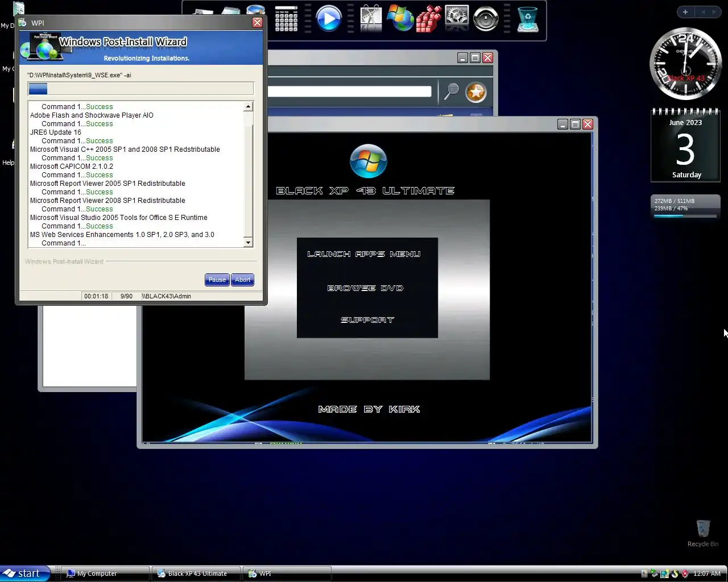This screenshot has width=728, height=582.
Task: Click the memory usage meter gadget
Action: pos(685,207)
